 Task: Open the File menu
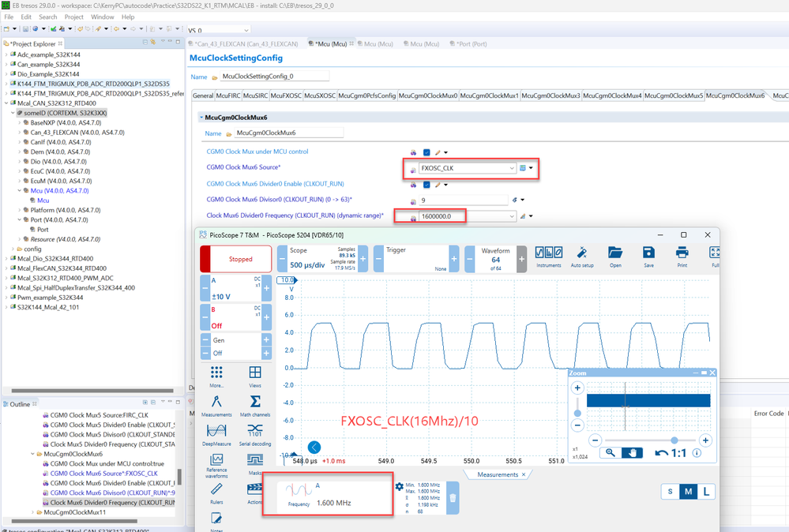(9, 17)
